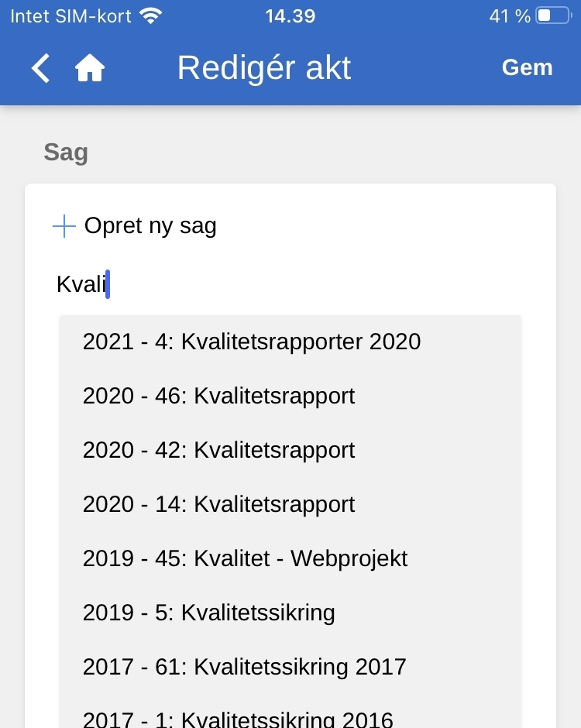Choose 2019 - 45: Kvalitet - Webprojekt
Image resolution: width=581 pixels, height=728 pixels.
tap(245, 558)
